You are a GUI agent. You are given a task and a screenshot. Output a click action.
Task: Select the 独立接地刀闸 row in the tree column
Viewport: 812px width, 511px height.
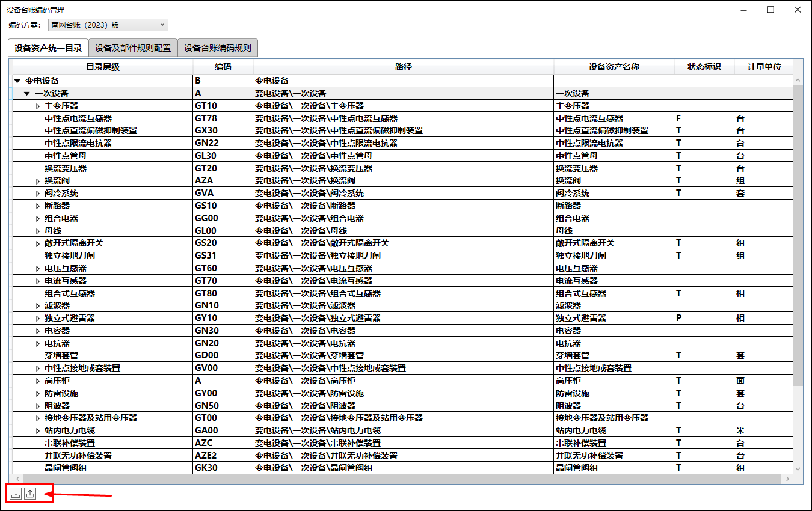pos(70,255)
